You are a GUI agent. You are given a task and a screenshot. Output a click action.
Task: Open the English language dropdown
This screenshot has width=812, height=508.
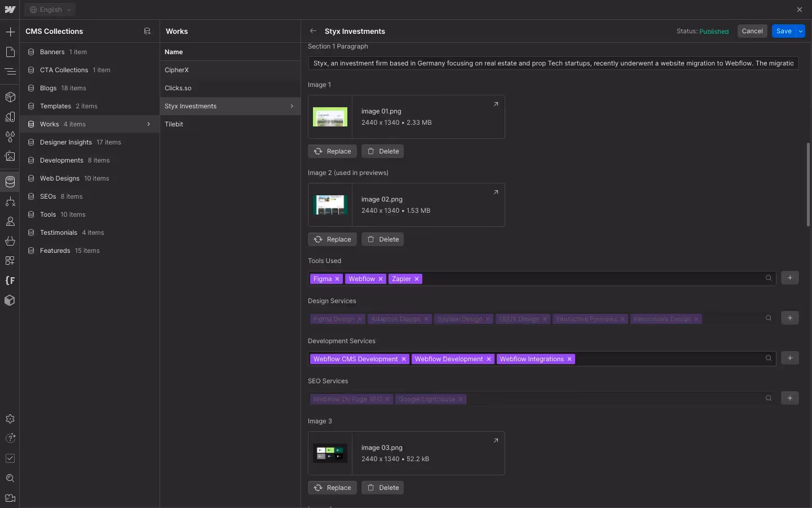point(50,10)
